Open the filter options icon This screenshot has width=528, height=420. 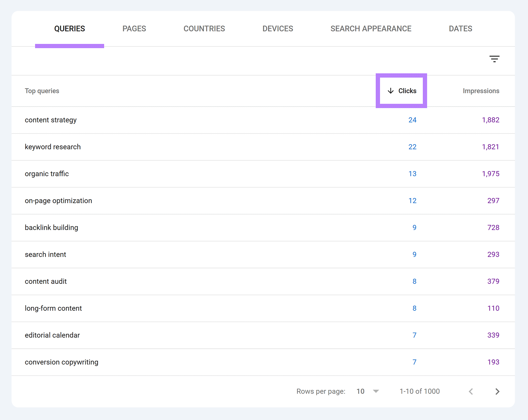(494, 59)
